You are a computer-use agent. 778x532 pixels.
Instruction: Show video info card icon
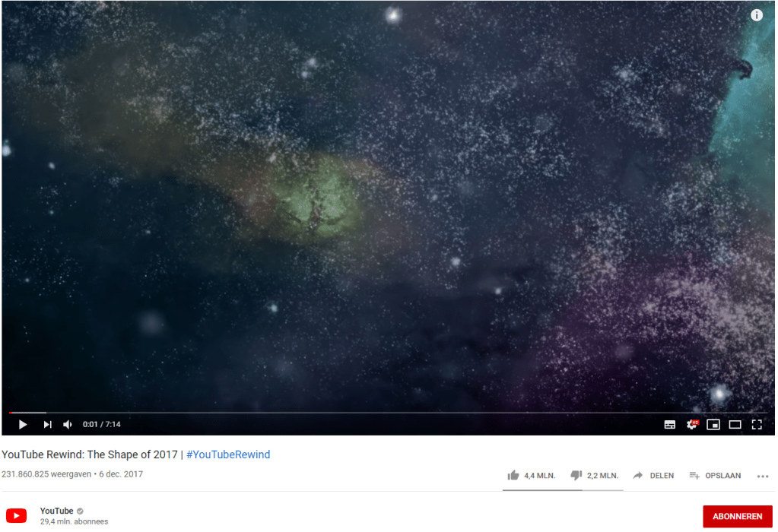click(x=756, y=15)
